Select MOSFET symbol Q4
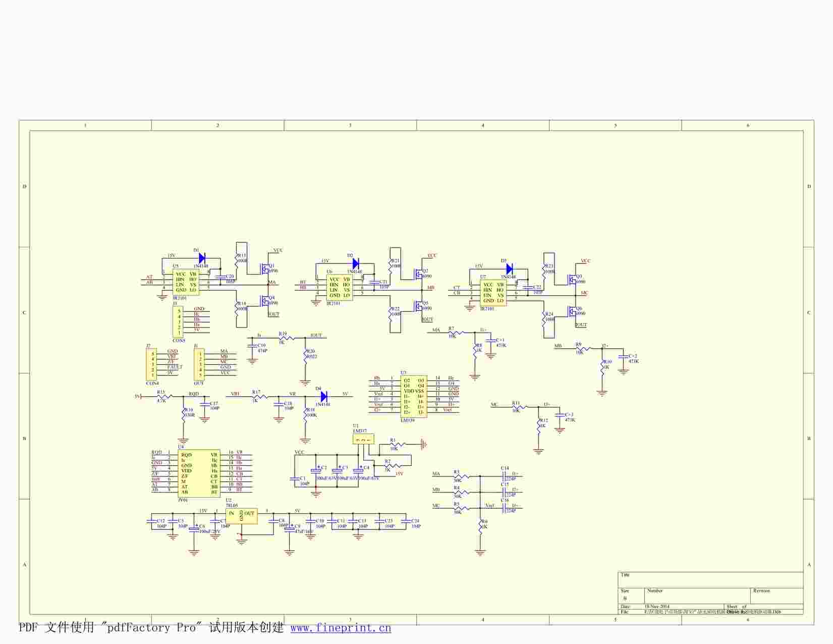This screenshot has height=644, width=833. coord(264,301)
